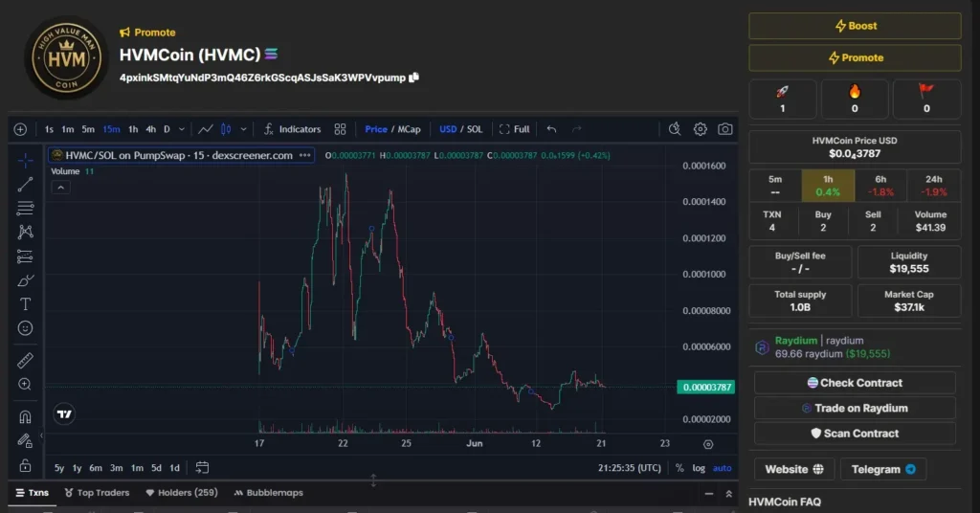This screenshot has height=513, width=980.
Task: Minimize the transactions panel
Action: click(709, 494)
